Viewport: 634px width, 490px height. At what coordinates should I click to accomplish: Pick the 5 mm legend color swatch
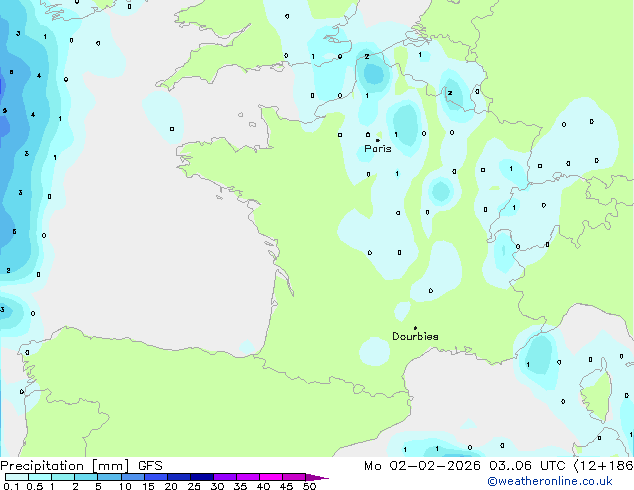point(109,477)
